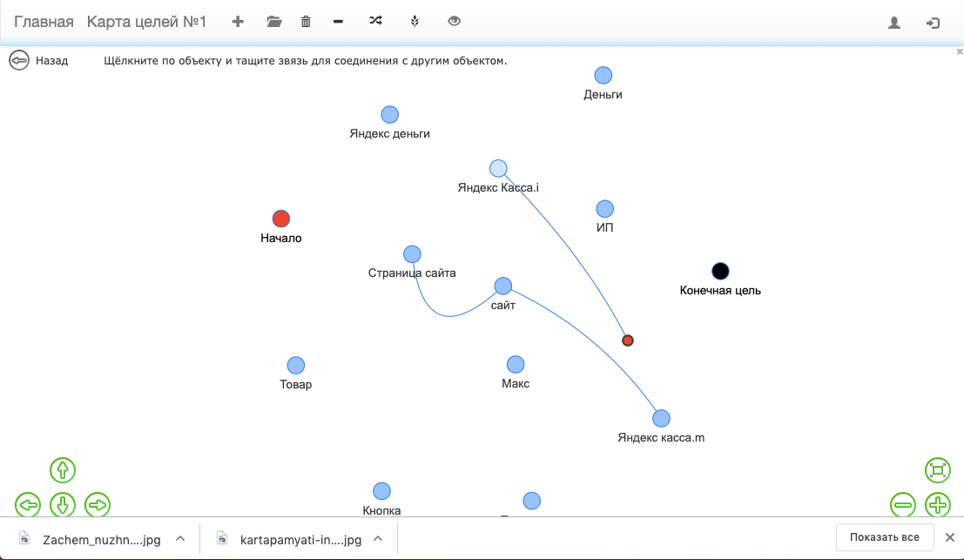
Task: Close the hint bar with small x
Action: click(960, 51)
